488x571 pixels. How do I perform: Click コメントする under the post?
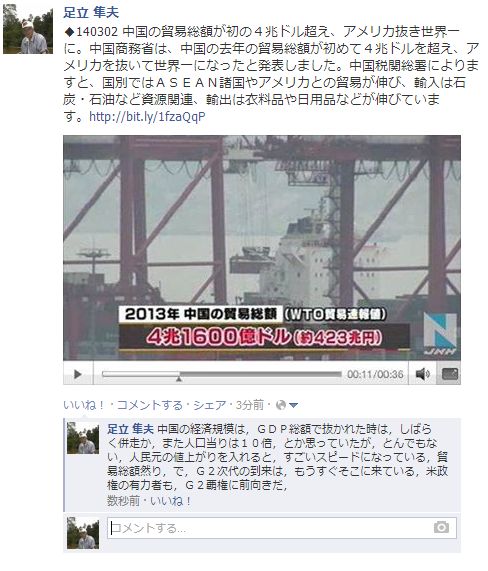coord(150,405)
